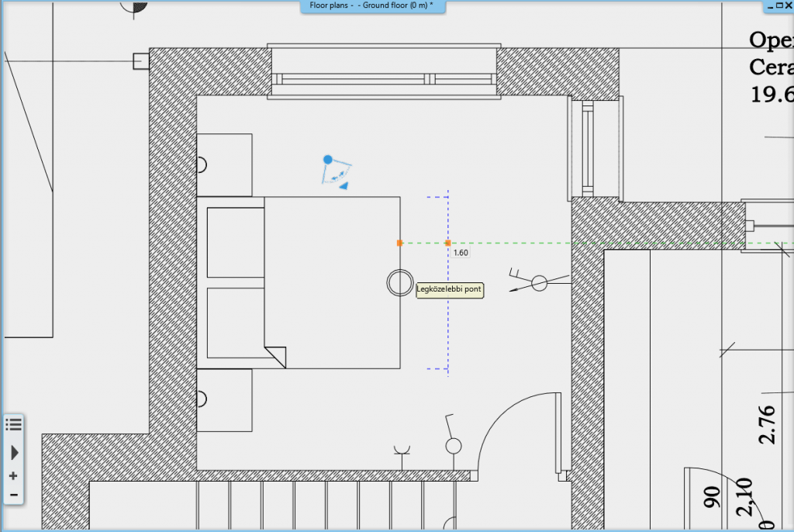Open the list menu in floating toolbar
This screenshot has height=532, width=794.
click(13, 423)
